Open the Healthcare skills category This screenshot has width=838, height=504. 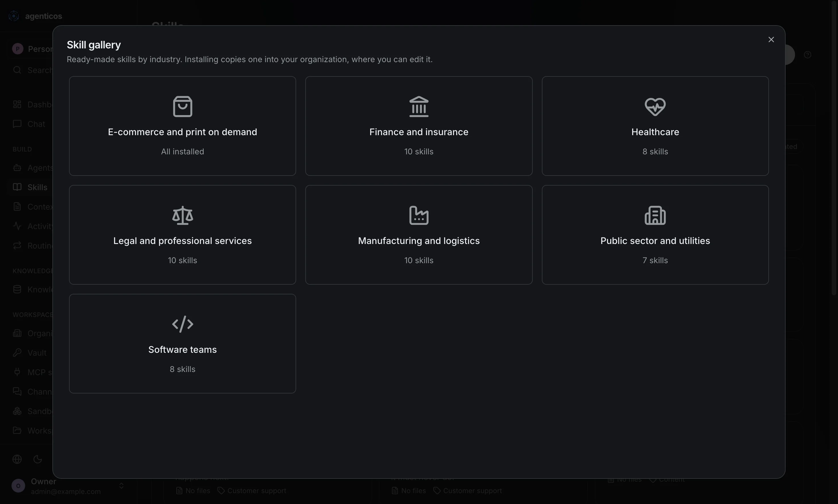(x=655, y=126)
